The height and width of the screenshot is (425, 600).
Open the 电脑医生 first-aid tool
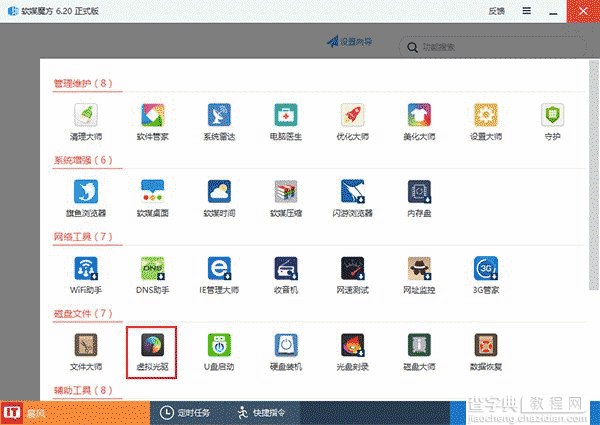point(286,122)
